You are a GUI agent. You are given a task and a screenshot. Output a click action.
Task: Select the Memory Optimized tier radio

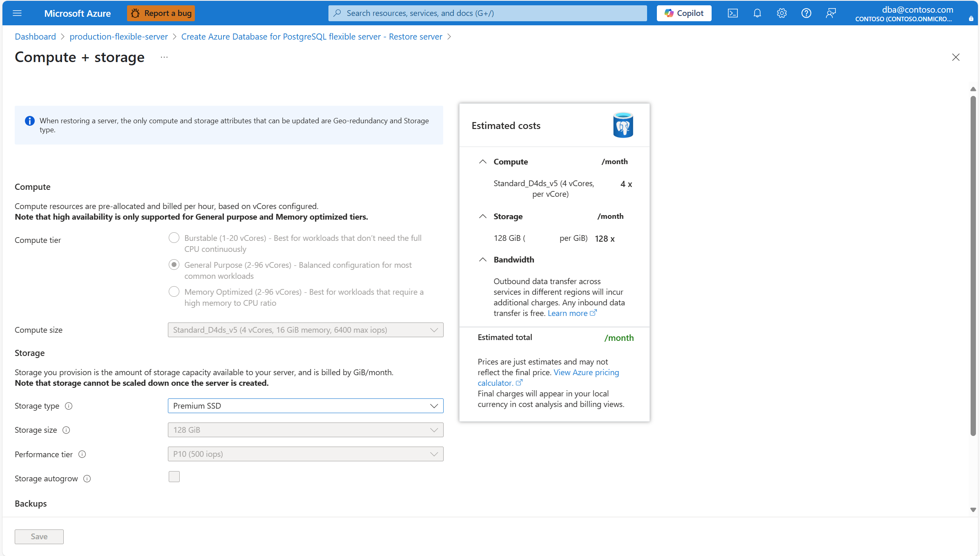click(174, 291)
